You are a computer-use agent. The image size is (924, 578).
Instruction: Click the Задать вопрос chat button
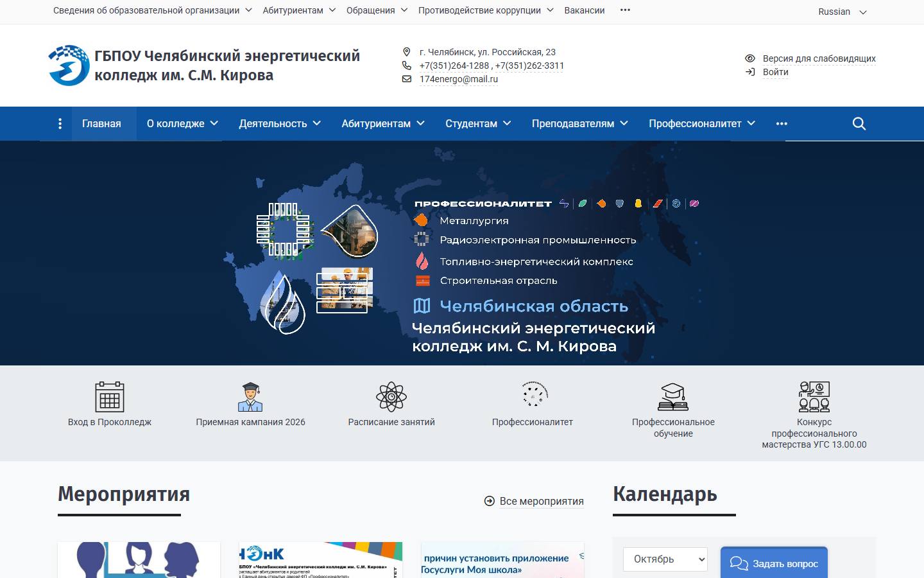(774, 563)
